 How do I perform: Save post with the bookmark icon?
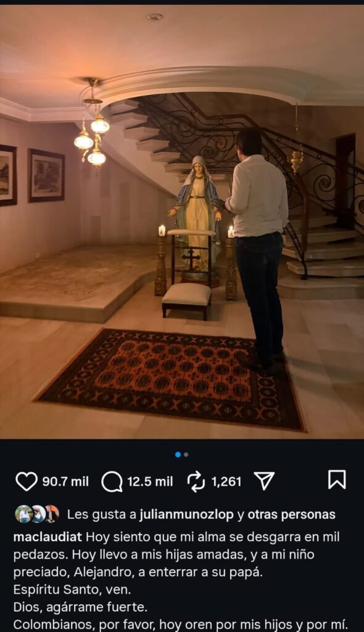tap(337, 480)
